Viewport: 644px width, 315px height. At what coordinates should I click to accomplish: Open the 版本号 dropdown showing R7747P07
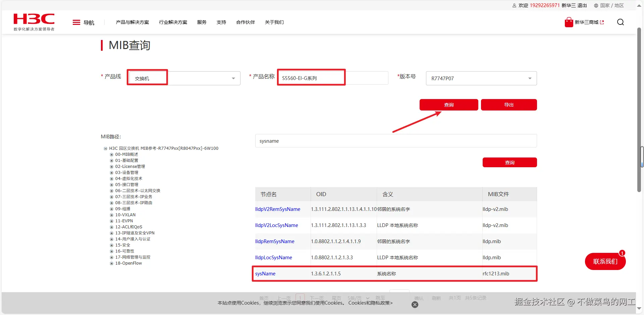[481, 78]
